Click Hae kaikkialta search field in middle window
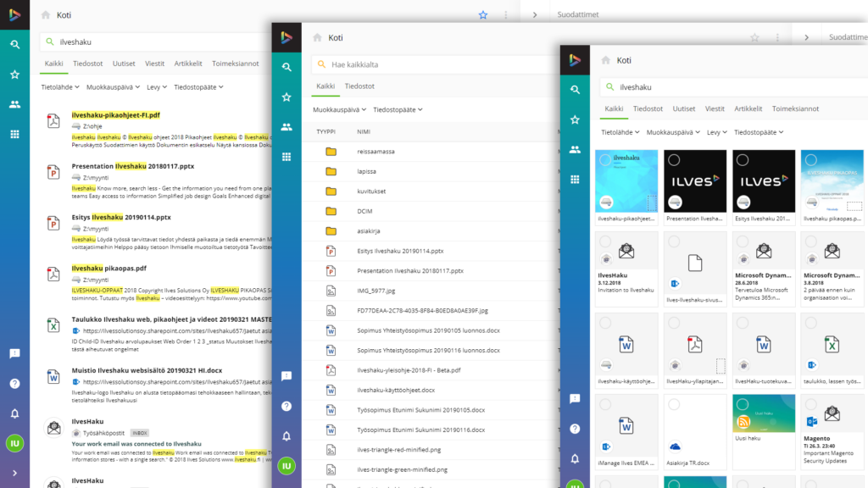Image resolution: width=868 pixels, height=488 pixels. pos(435,64)
